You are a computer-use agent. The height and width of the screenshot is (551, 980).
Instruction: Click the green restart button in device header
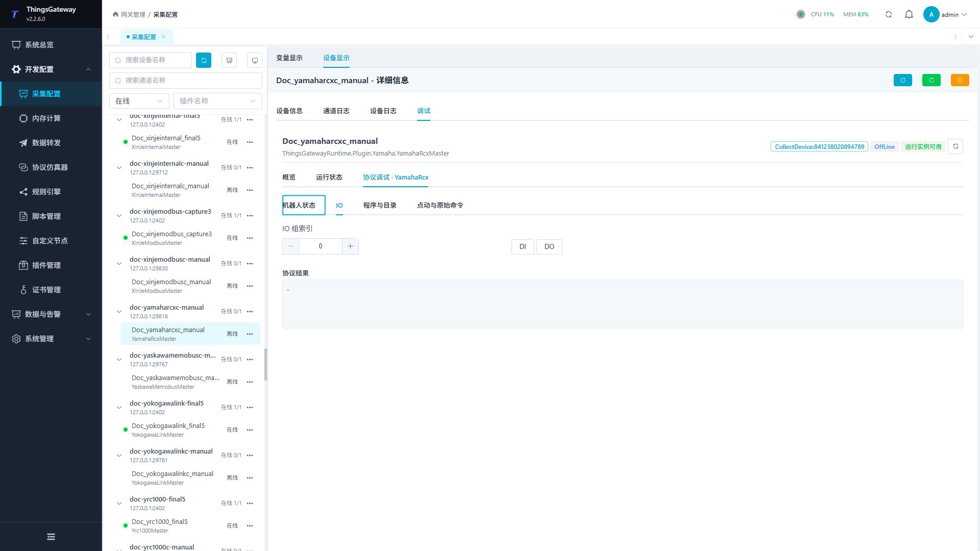(932, 80)
